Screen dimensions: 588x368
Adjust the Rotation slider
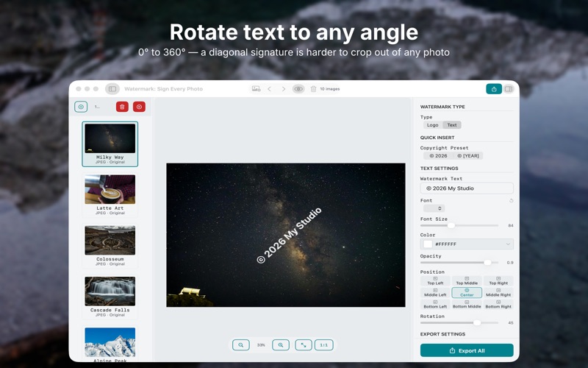point(477,322)
